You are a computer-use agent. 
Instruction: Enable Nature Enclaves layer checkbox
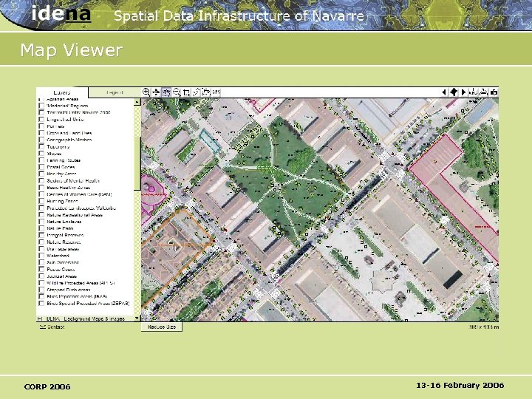coord(41,222)
